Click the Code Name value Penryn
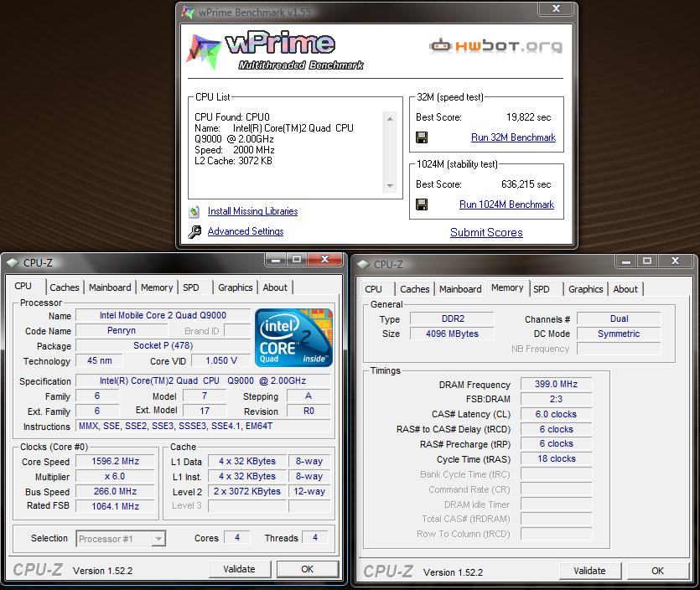 [x=122, y=330]
